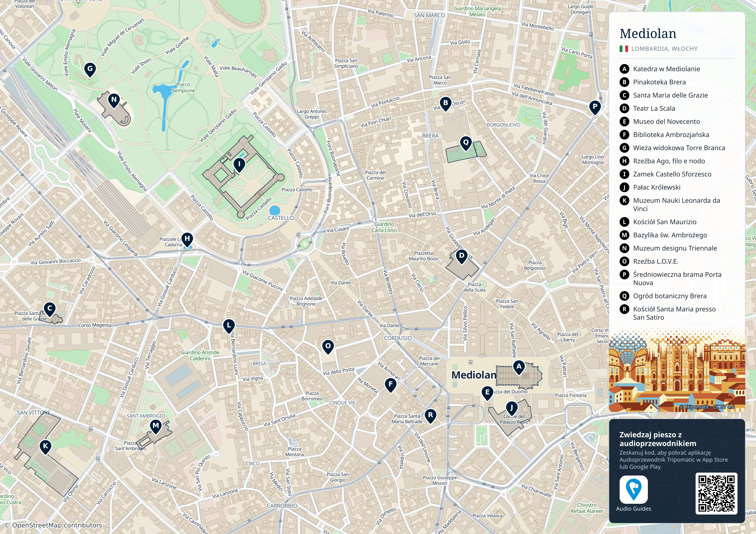Click map pin Q on the botanical garden
Image resolution: width=756 pixels, height=534 pixels.
pos(466,144)
